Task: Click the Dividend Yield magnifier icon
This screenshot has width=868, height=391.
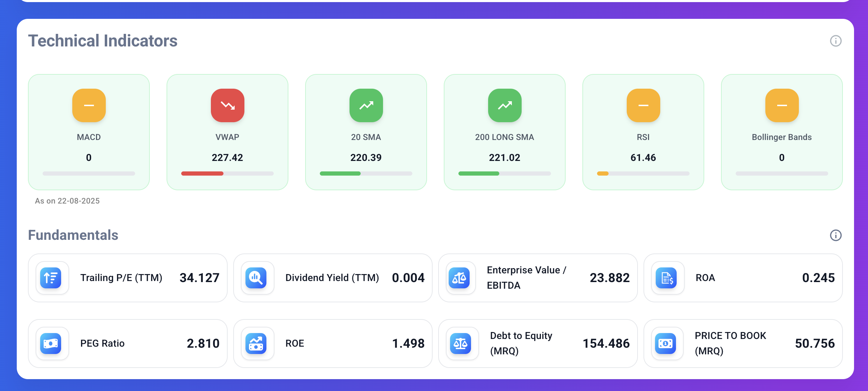Action: (x=257, y=278)
